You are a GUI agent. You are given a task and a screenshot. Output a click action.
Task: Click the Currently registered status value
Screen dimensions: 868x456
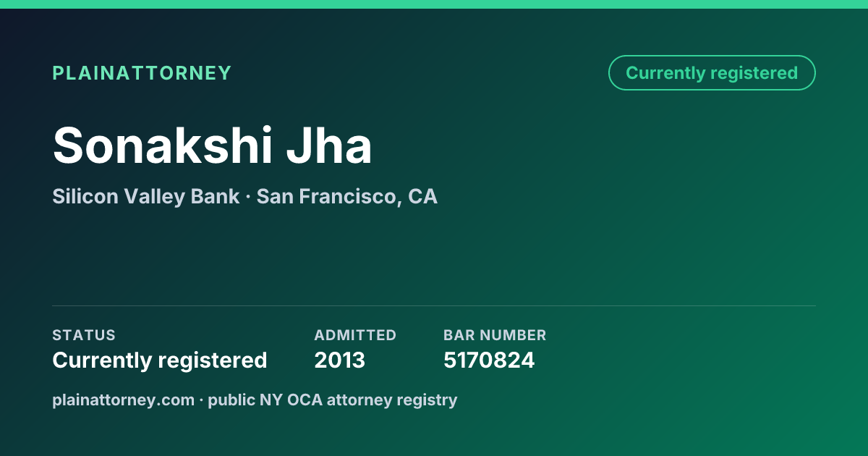pos(160,360)
